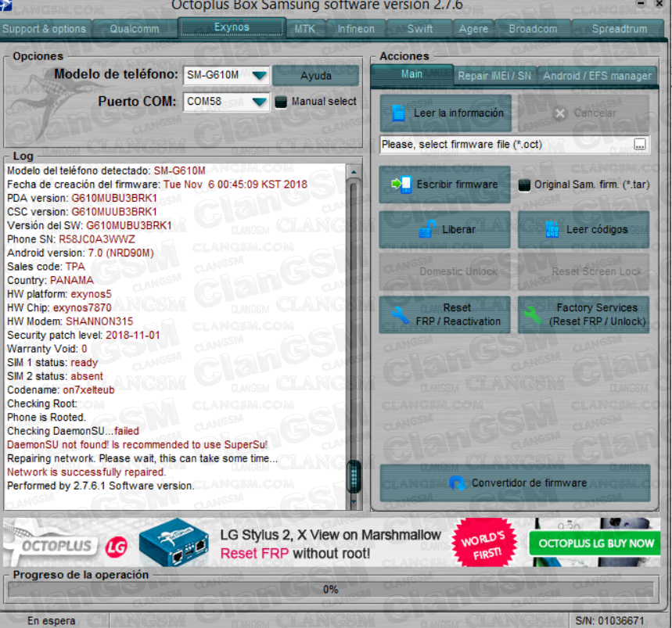
Task: Click the 'En espera' status bar text
Action: pos(52,621)
